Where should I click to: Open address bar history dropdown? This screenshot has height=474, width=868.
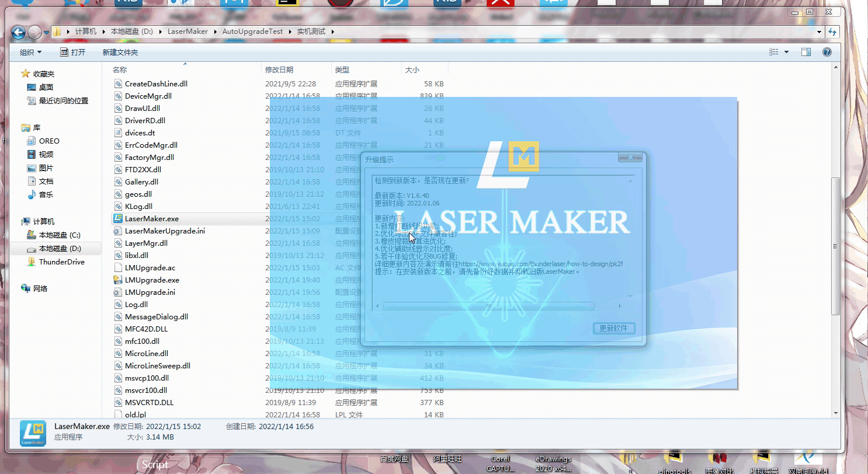820,32
